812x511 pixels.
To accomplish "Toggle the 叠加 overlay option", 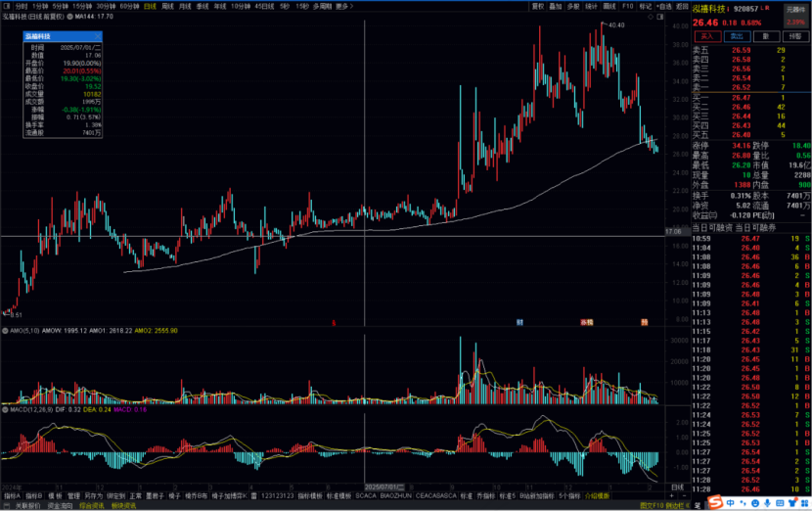I will click(556, 5).
